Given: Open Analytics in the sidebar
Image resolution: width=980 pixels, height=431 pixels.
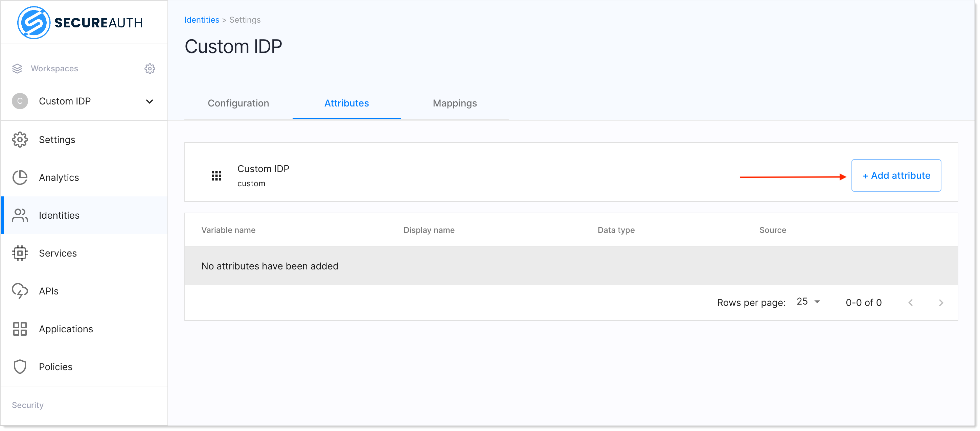Looking at the screenshot, I should [85, 177].
